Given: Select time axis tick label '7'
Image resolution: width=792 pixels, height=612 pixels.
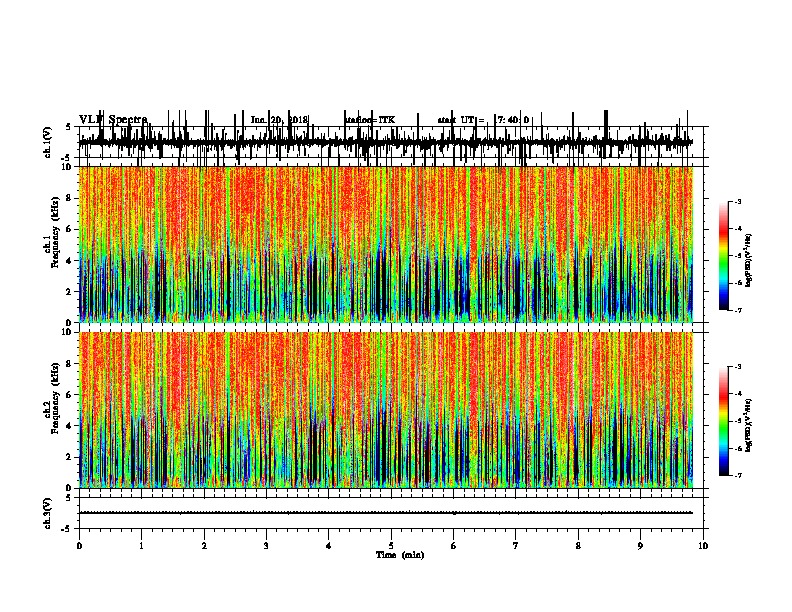Looking at the screenshot, I should pyautogui.click(x=516, y=546).
